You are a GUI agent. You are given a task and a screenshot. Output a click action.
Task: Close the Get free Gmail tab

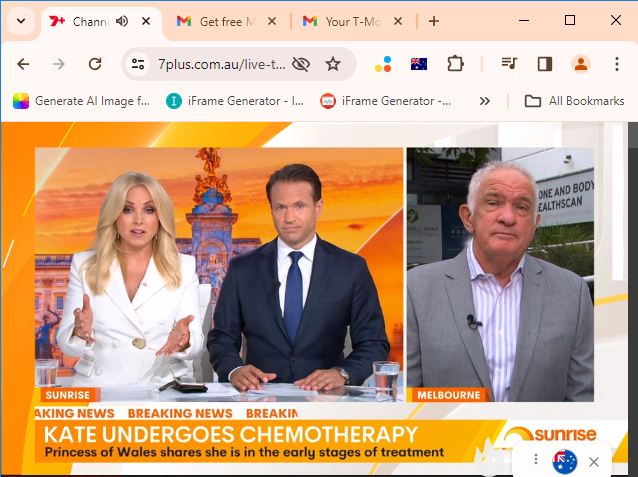point(272,21)
